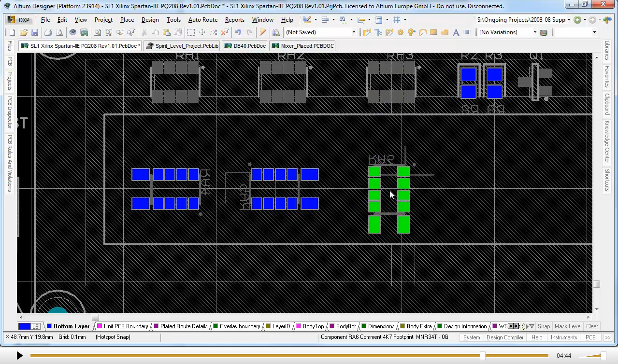Open the PCB Inspector side panel tab
This screenshot has width=618, height=364.
coord(10,112)
